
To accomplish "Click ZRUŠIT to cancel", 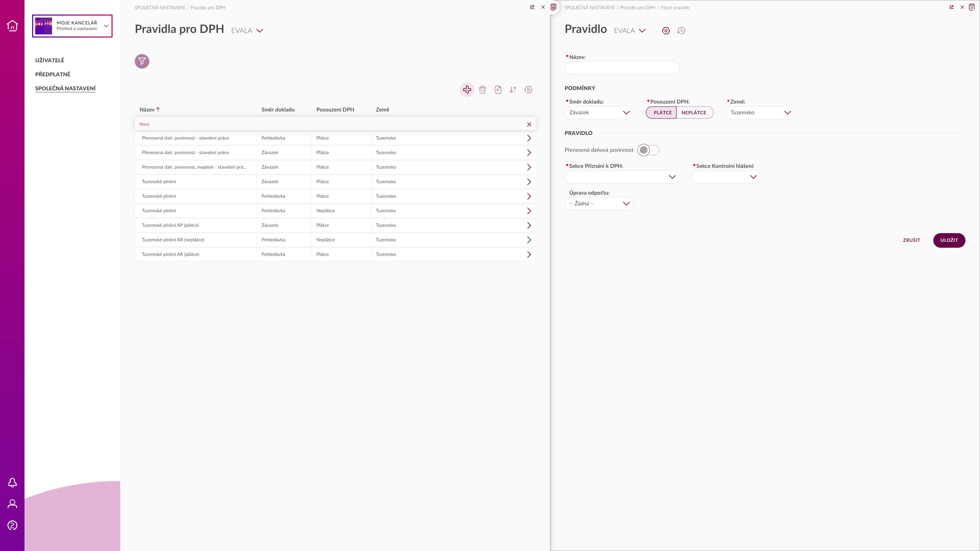I will 912,240.
